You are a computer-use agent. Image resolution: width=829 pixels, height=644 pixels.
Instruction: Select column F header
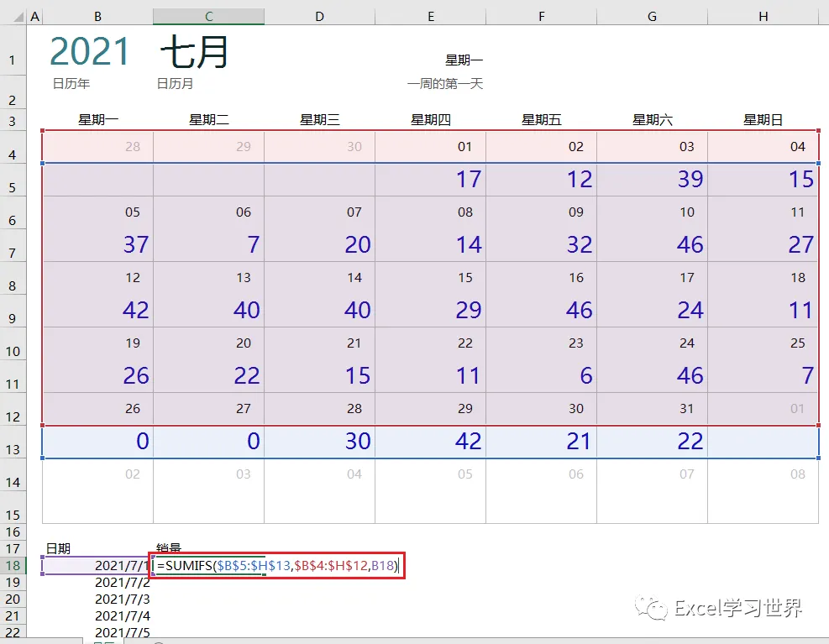pos(542,17)
